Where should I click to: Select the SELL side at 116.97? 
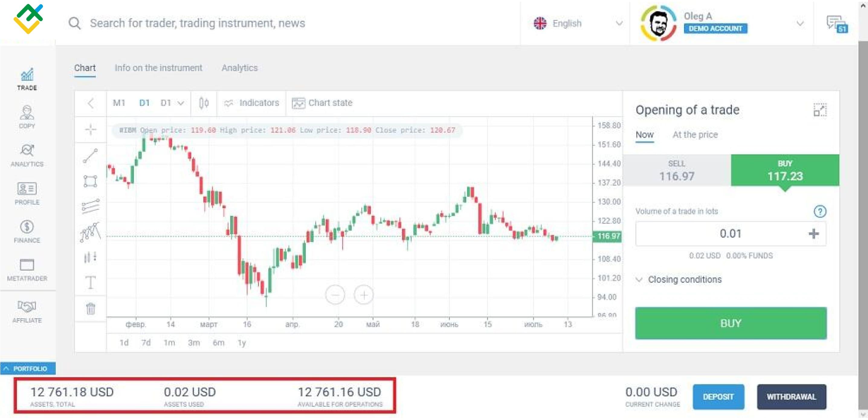[677, 170]
